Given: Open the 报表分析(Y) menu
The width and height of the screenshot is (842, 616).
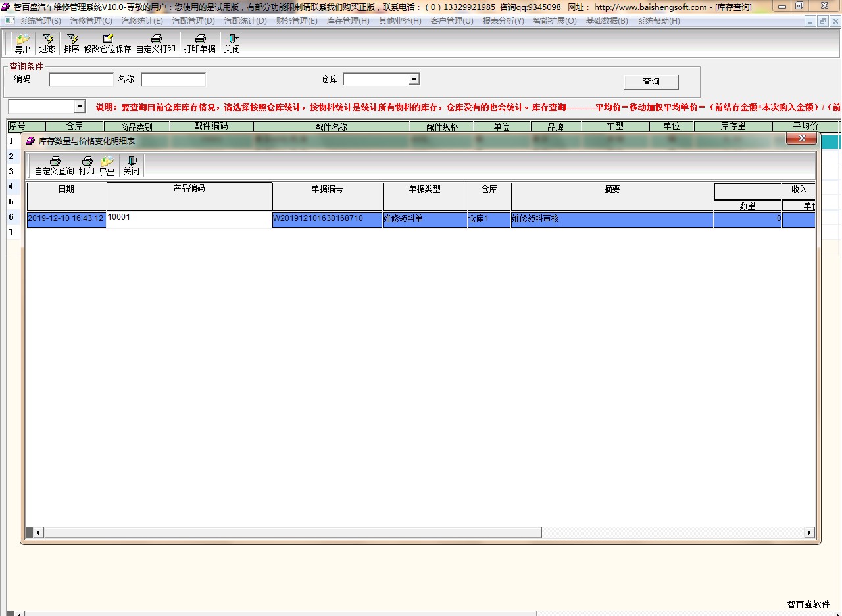Looking at the screenshot, I should (x=503, y=21).
